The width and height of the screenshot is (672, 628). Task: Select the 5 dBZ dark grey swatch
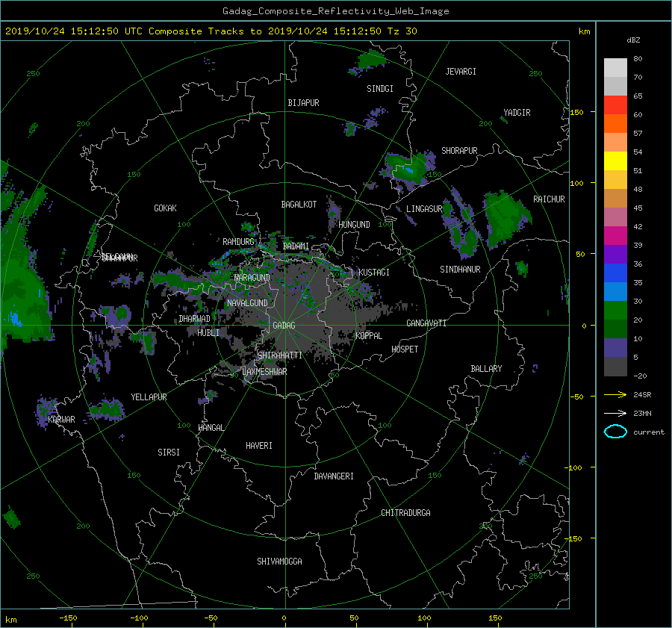(x=615, y=366)
